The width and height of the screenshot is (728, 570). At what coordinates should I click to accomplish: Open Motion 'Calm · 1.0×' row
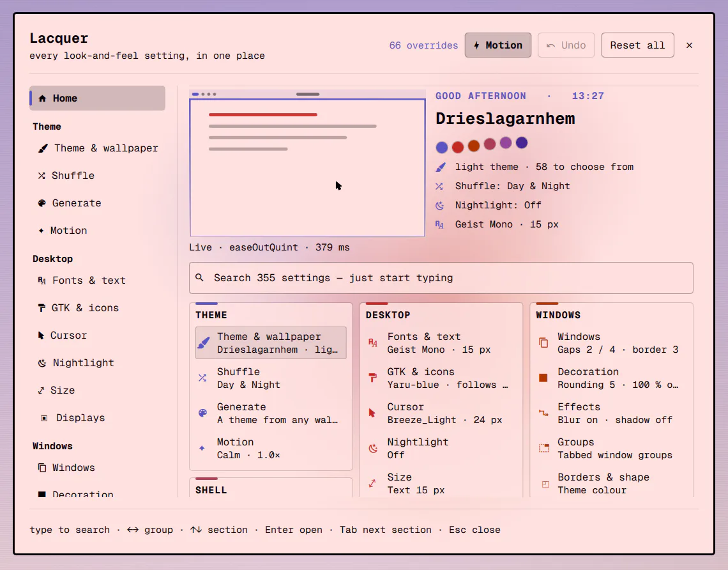271,449
